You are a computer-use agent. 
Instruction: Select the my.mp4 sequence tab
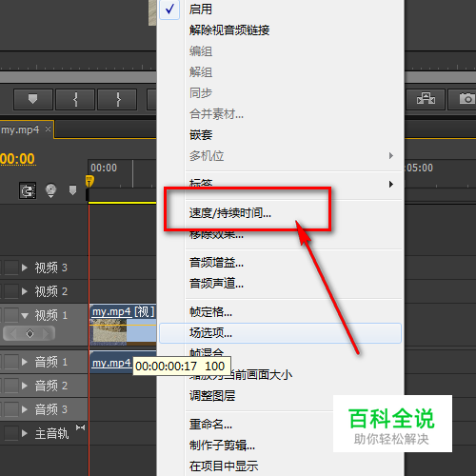tap(20, 129)
